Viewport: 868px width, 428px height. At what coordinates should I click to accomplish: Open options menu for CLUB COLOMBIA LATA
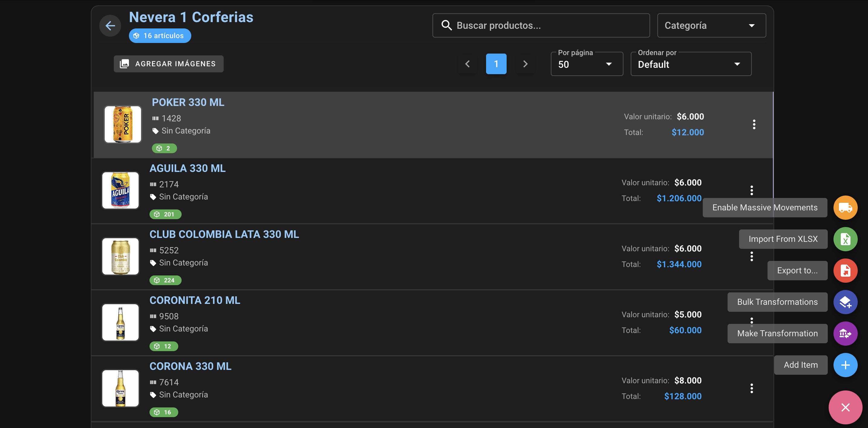click(x=751, y=256)
